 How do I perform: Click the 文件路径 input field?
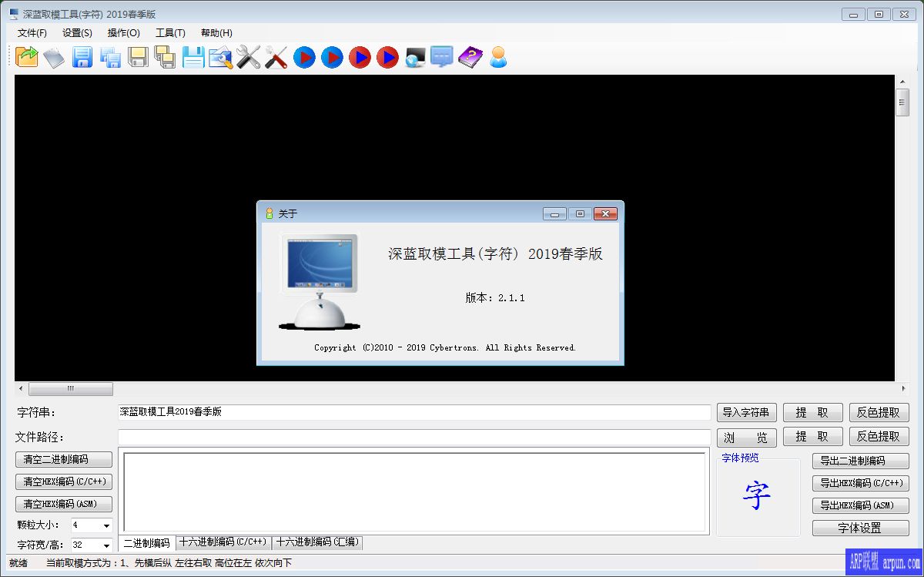click(414, 438)
